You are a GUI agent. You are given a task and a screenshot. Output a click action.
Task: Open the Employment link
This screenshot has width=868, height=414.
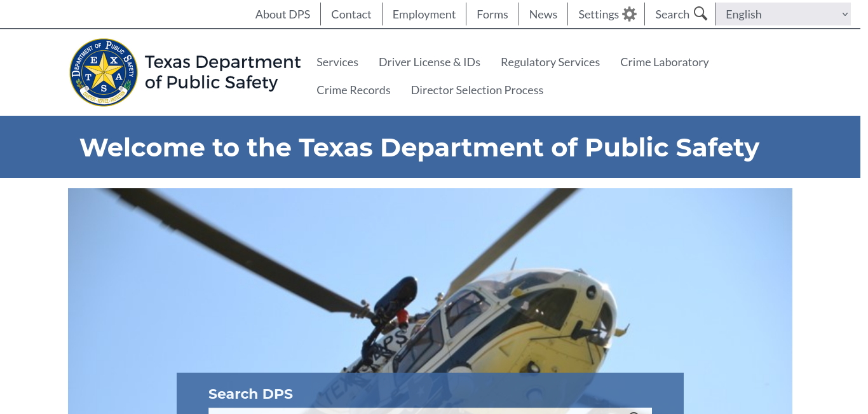click(x=424, y=14)
